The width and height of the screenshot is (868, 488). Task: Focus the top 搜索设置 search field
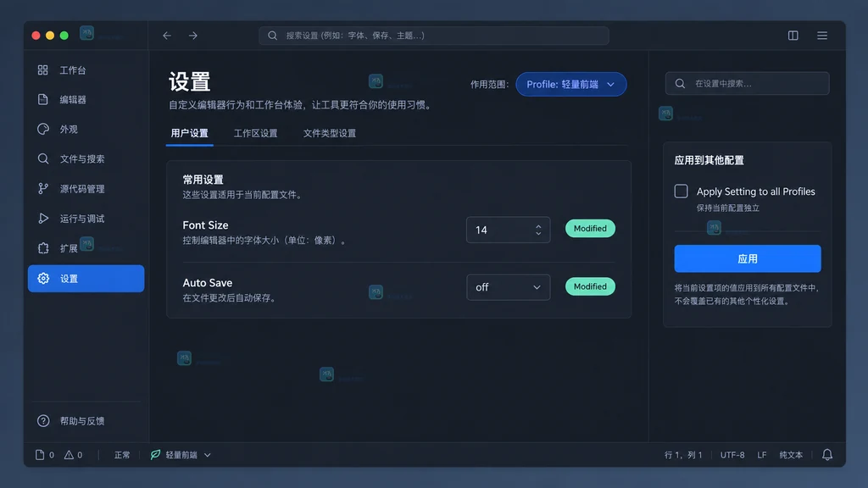point(434,36)
